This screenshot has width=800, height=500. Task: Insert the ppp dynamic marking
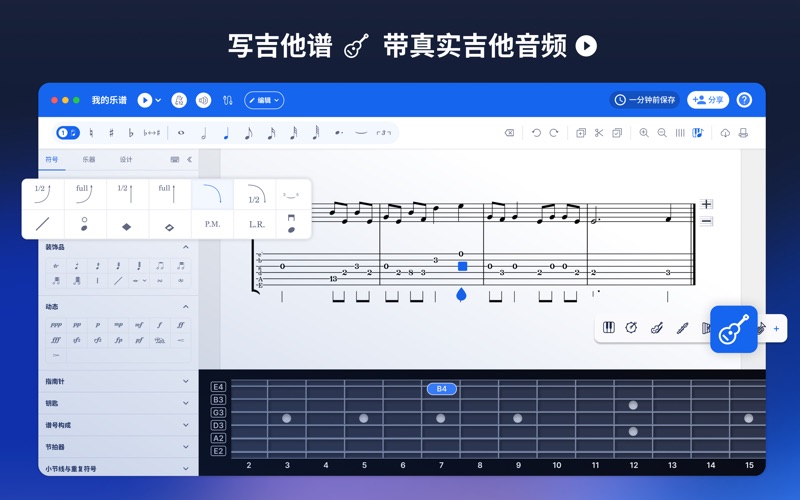click(56, 324)
